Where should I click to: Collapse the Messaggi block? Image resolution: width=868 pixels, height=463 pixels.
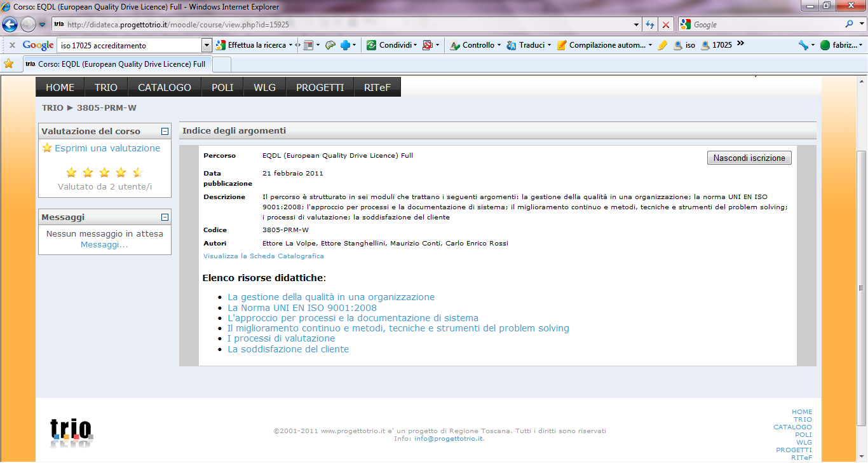165,218
